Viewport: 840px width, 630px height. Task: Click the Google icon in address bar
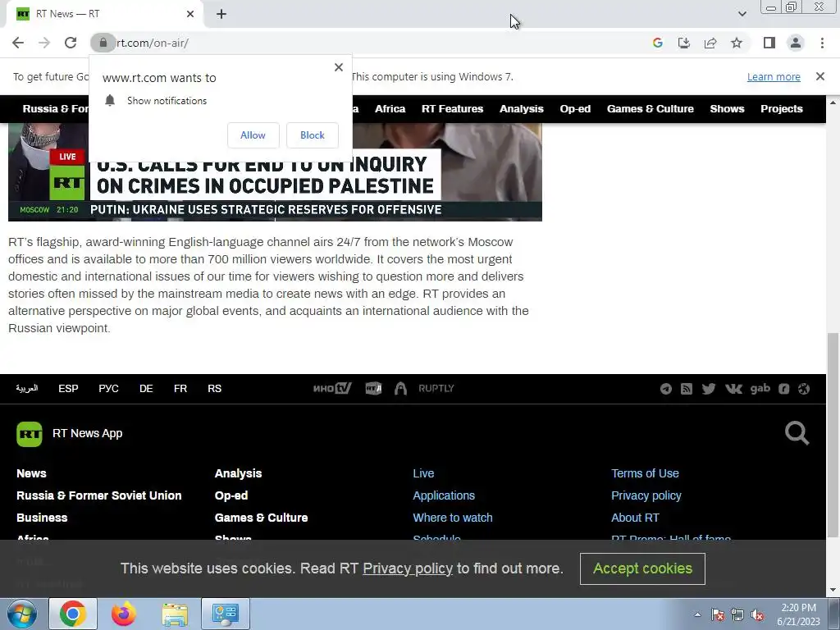pos(657,43)
